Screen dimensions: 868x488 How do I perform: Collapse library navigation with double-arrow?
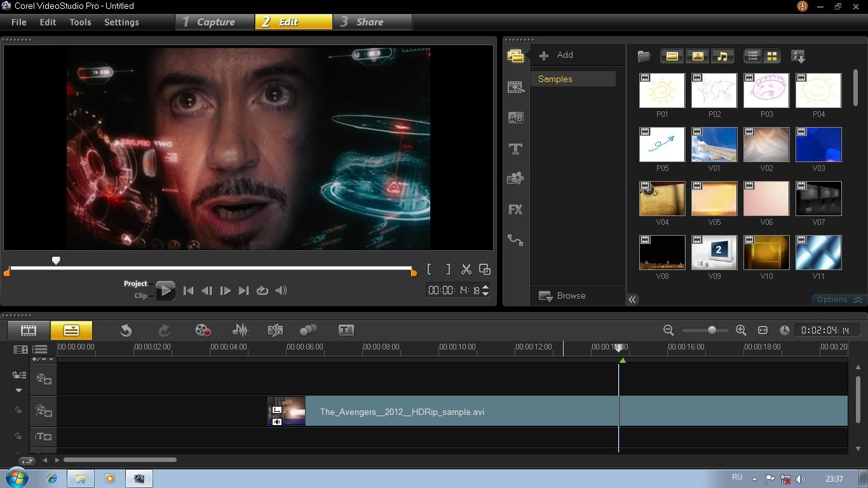pyautogui.click(x=632, y=299)
